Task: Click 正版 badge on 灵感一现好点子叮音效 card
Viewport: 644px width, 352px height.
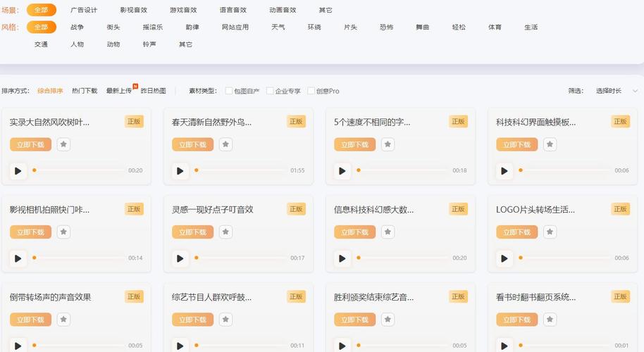Action: pos(296,209)
